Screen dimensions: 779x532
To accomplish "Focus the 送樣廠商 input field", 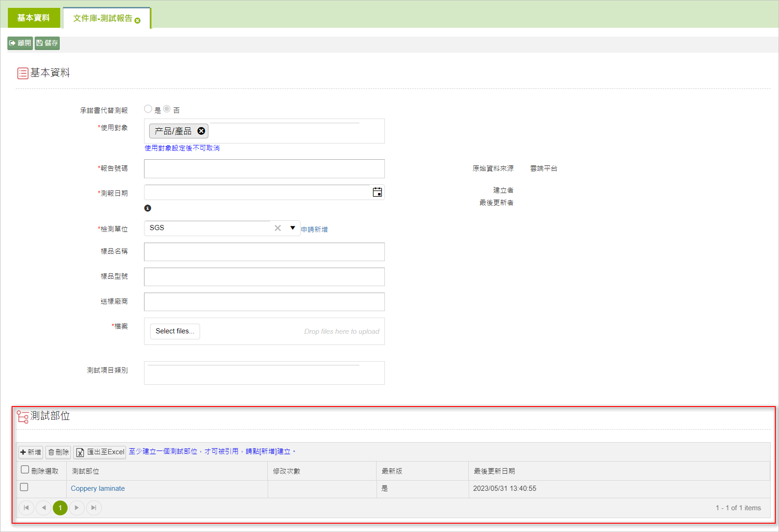I will pyautogui.click(x=264, y=302).
